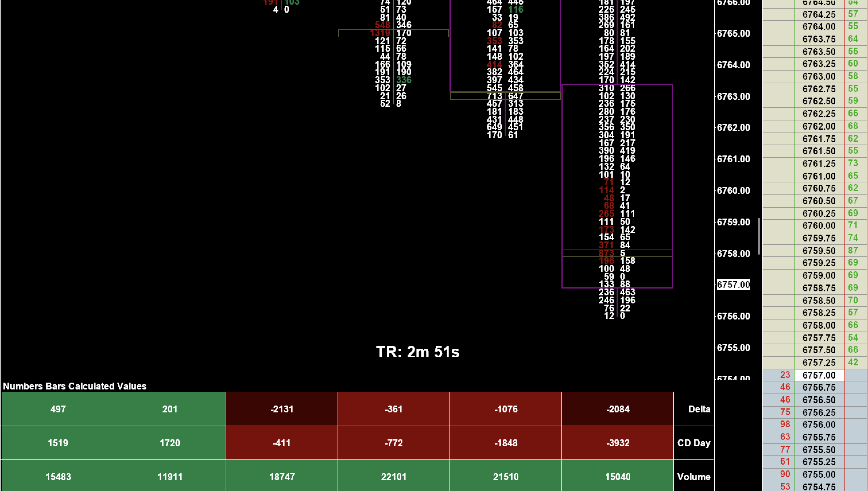Click ask size 42 at 6757.25

(x=853, y=362)
